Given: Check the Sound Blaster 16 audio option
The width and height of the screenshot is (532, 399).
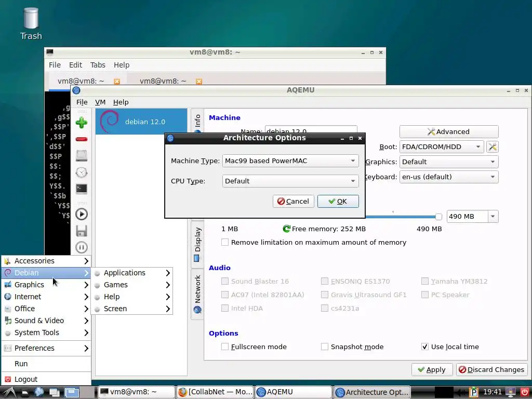Looking at the screenshot, I should [224, 281].
